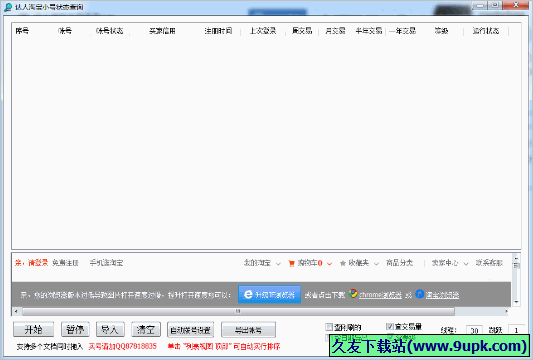The height and width of the screenshot is (360, 533).
Task: Click the horizontal scrollbar thumb of the web panel
Action: click(238, 311)
